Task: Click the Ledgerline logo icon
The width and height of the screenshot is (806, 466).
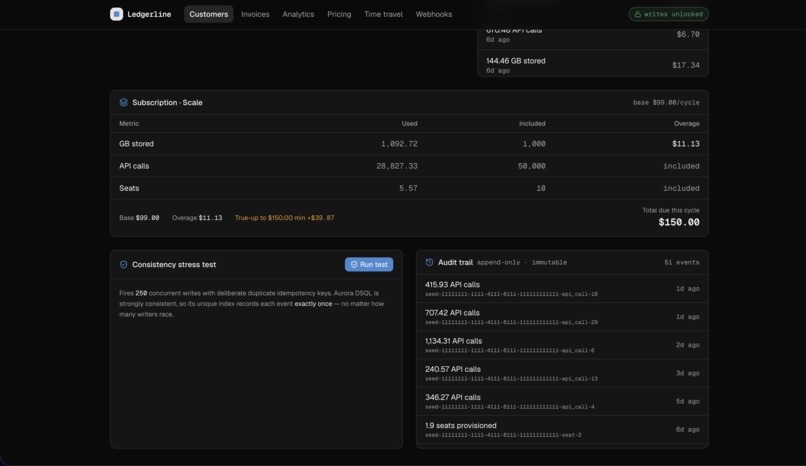Action: (x=116, y=14)
